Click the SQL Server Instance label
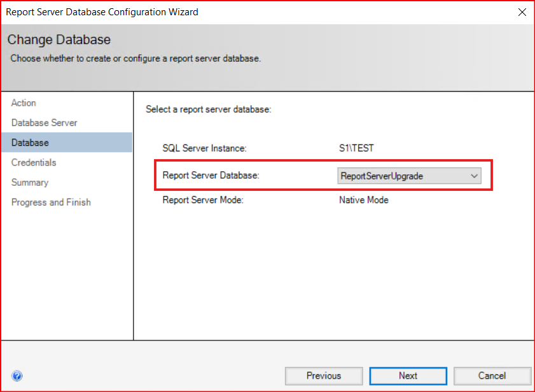Screen dimensions: 535x392 [204, 148]
